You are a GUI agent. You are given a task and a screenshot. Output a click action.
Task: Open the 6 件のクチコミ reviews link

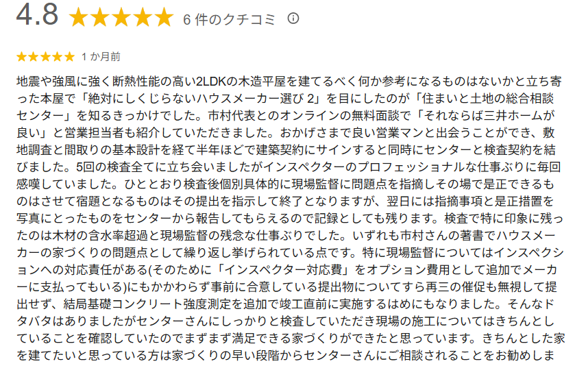point(230,19)
